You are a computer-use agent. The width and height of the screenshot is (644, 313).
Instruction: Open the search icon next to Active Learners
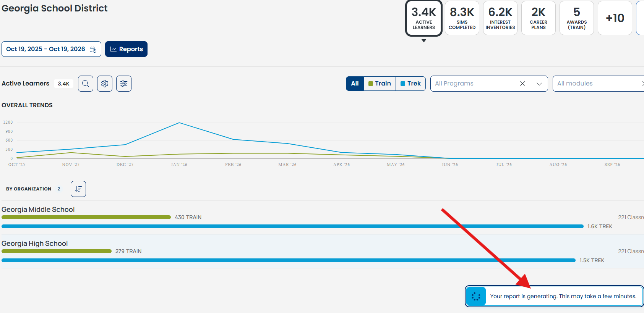coord(86,84)
